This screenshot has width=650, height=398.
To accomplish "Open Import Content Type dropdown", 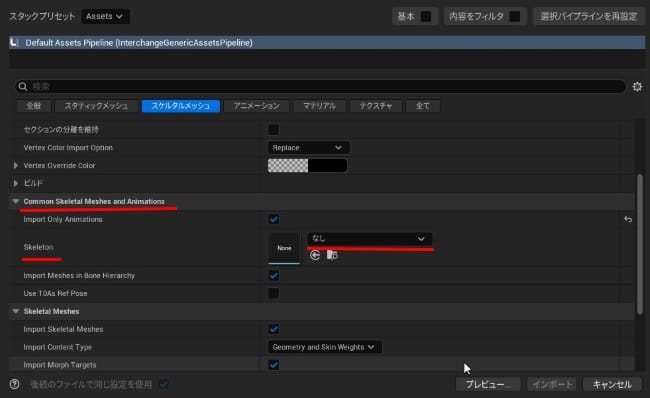I will 325,347.
